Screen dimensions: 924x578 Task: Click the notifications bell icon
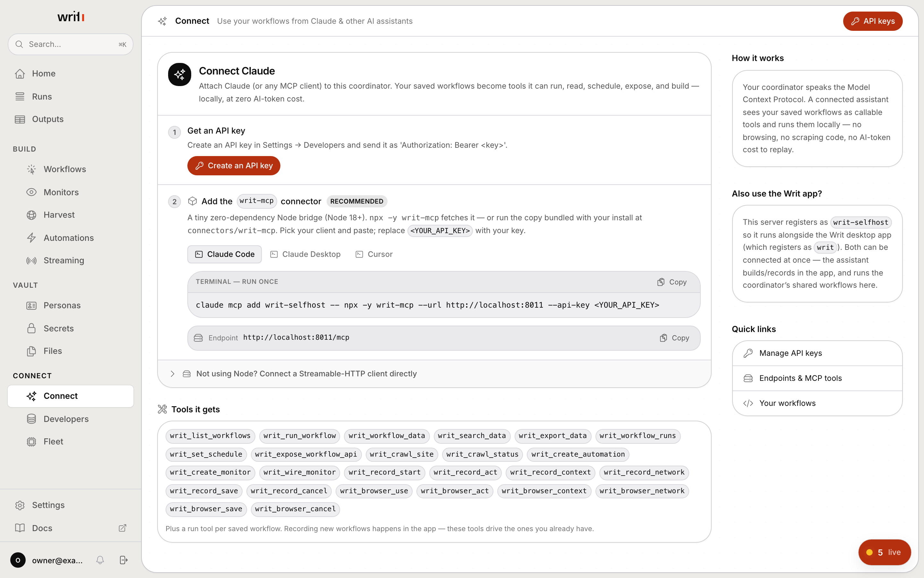click(x=100, y=560)
